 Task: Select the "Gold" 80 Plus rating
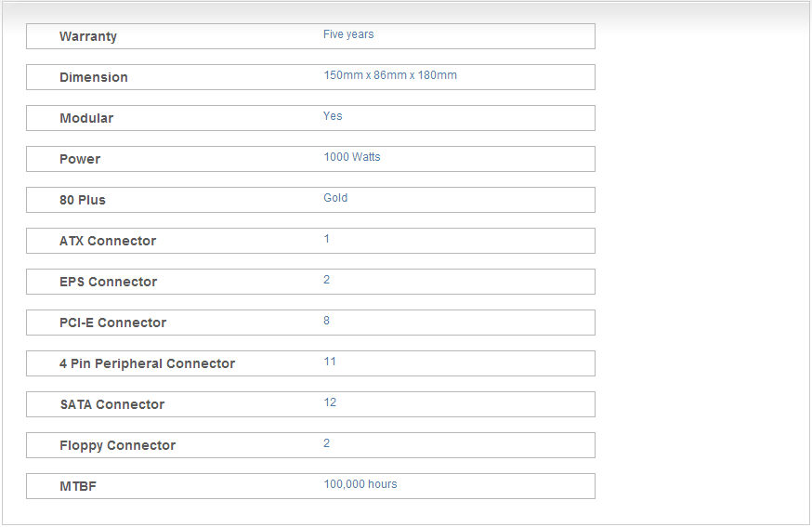pyautogui.click(x=335, y=198)
